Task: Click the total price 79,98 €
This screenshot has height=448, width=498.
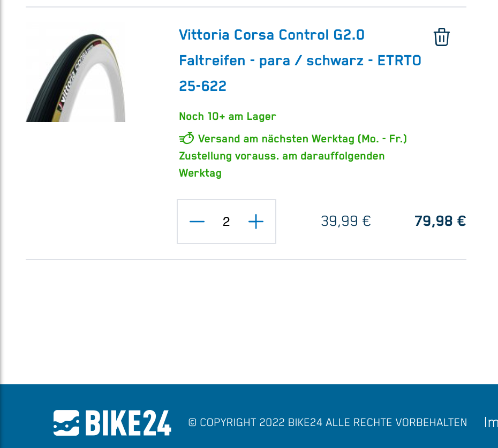Action: tap(440, 221)
